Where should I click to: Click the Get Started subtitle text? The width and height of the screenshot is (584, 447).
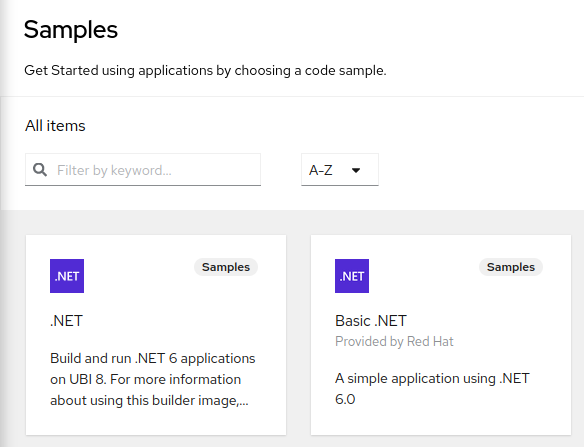(x=205, y=70)
